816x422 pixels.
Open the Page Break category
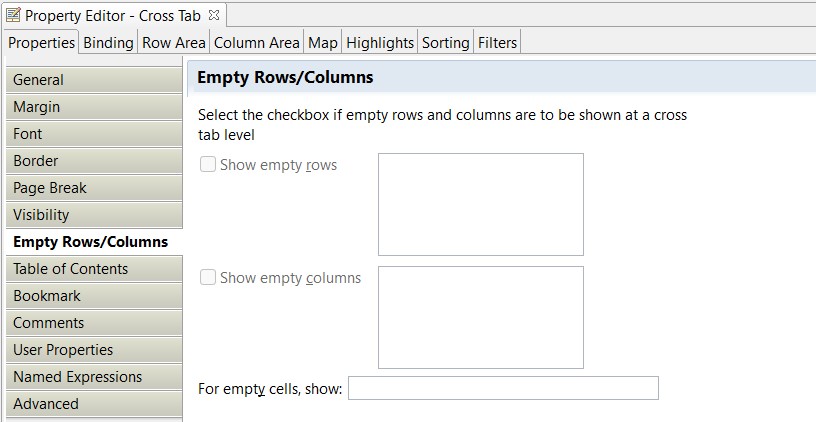click(93, 188)
